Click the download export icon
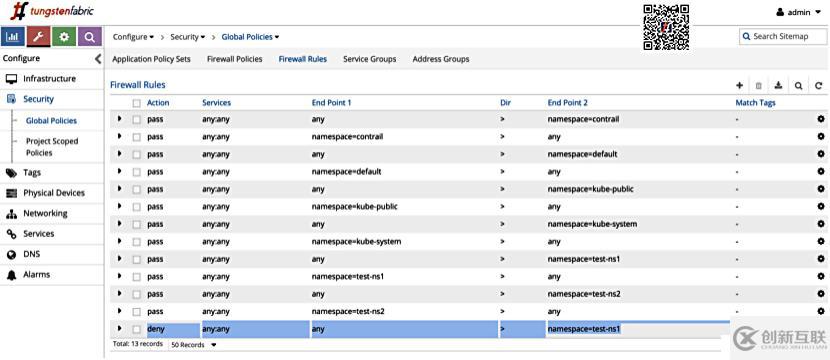 click(x=778, y=85)
